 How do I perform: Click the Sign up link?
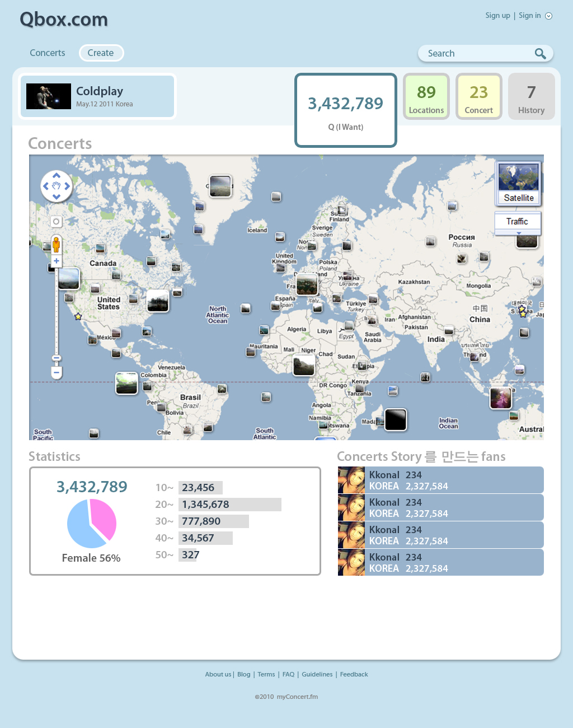498,16
